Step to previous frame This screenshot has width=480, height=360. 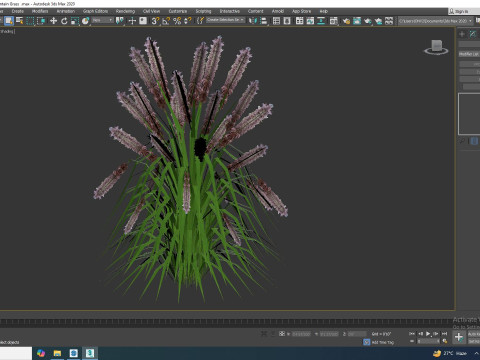[x=420, y=333]
